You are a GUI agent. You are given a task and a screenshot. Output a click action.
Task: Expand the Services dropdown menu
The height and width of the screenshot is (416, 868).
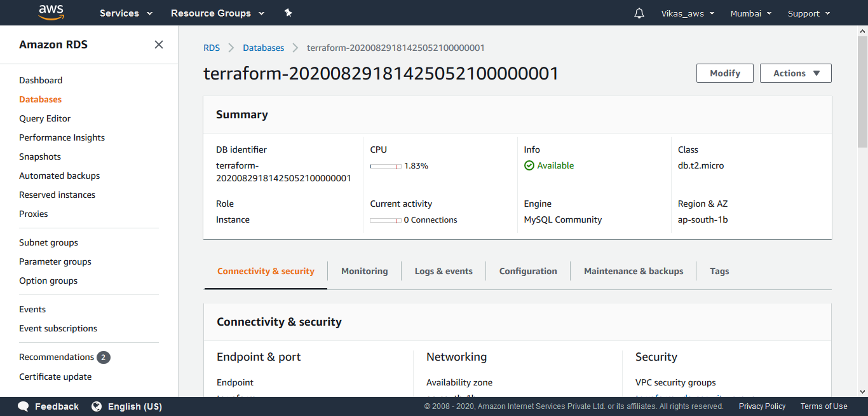pos(126,13)
